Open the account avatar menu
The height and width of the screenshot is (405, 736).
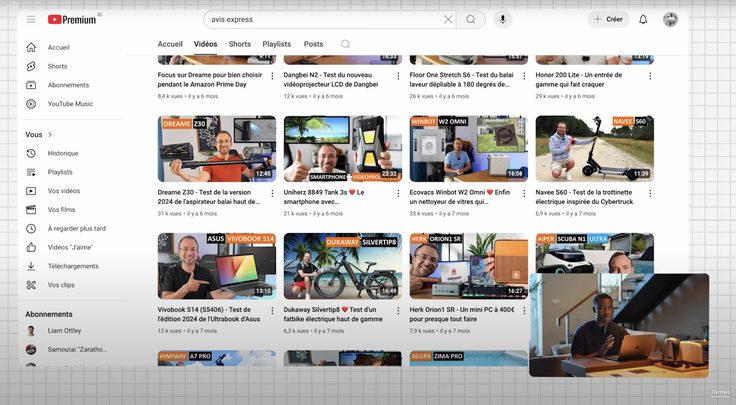click(670, 19)
